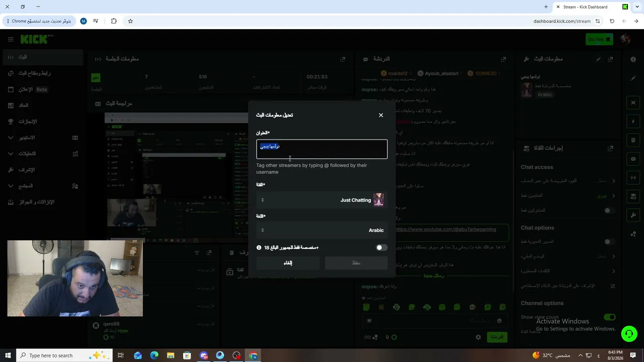The image size is (644, 362).
Task: Expand the Community section chevron in sidebar
Action: (11, 186)
